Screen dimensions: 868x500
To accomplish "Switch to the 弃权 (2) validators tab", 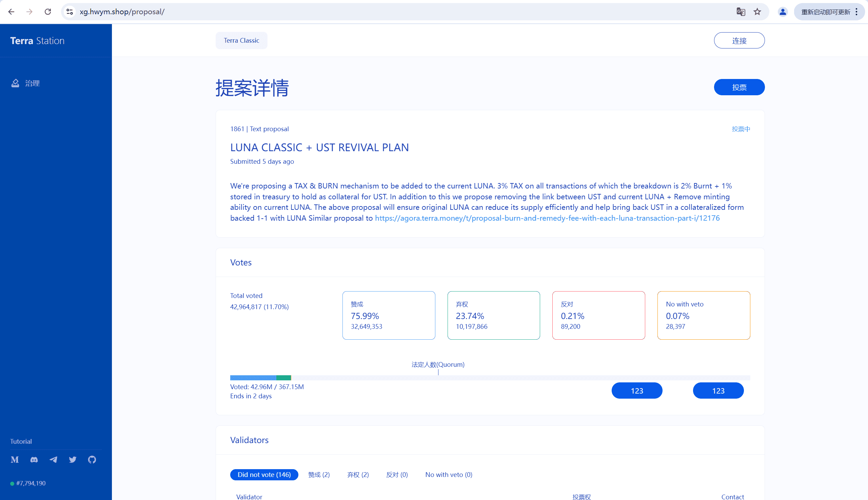I will 358,475.
